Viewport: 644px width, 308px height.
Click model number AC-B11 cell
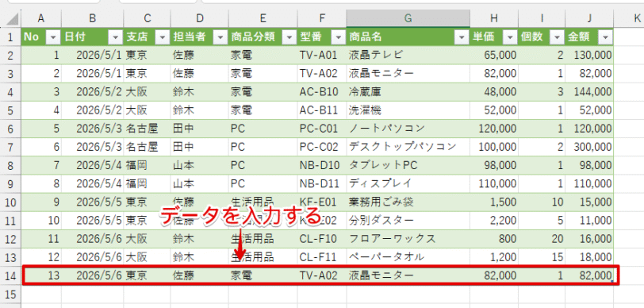322,110
